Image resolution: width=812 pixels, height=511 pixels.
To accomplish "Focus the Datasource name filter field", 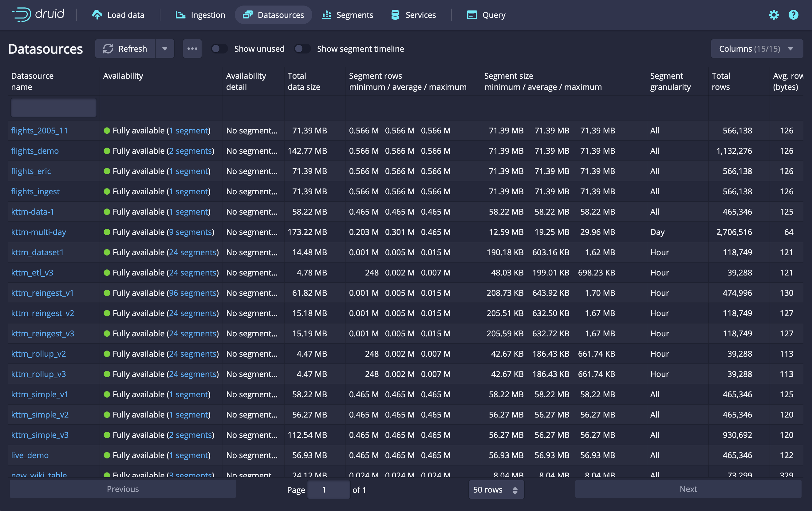I will [53, 108].
